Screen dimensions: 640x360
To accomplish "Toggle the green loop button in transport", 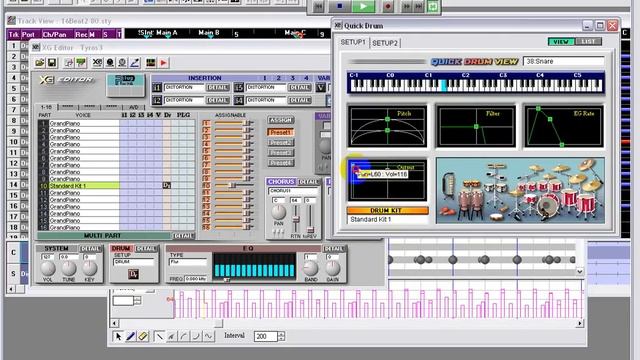I will [433, 6].
